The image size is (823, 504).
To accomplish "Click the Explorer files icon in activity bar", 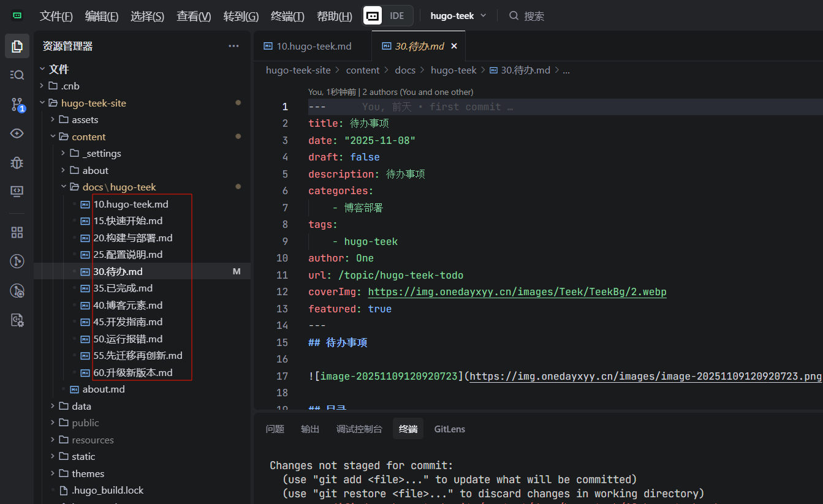I will point(17,46).
